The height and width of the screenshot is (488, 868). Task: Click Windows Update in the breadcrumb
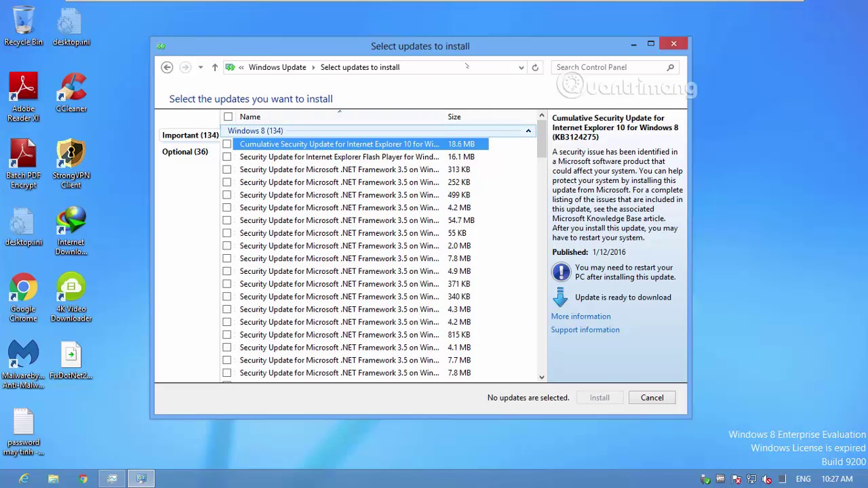click(277, 67)
